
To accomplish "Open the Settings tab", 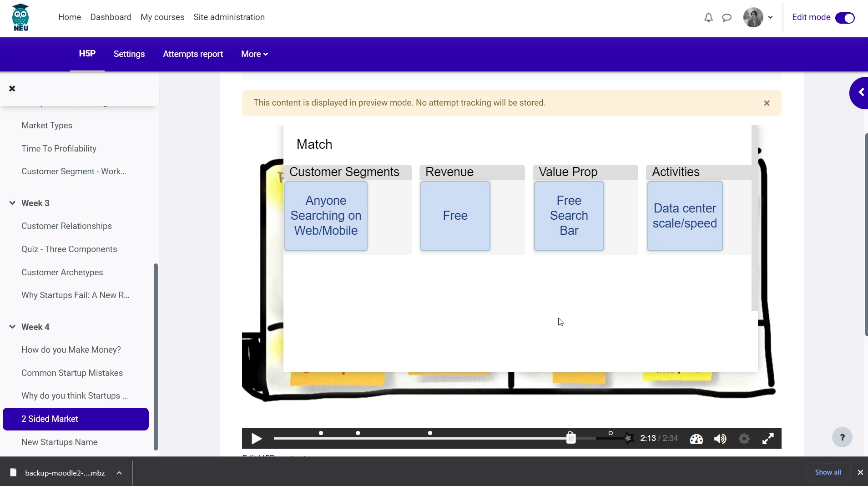I will pyautogui.click(x=129, y=54).
